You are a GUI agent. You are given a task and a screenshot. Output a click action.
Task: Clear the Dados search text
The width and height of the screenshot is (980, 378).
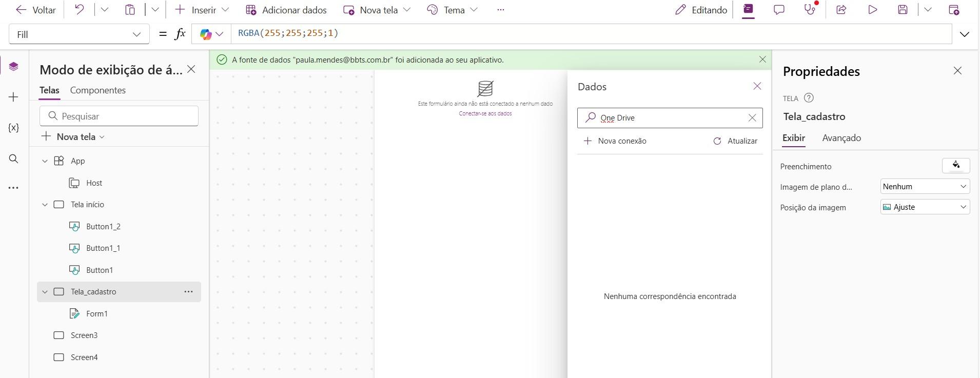tap(752, 118)
